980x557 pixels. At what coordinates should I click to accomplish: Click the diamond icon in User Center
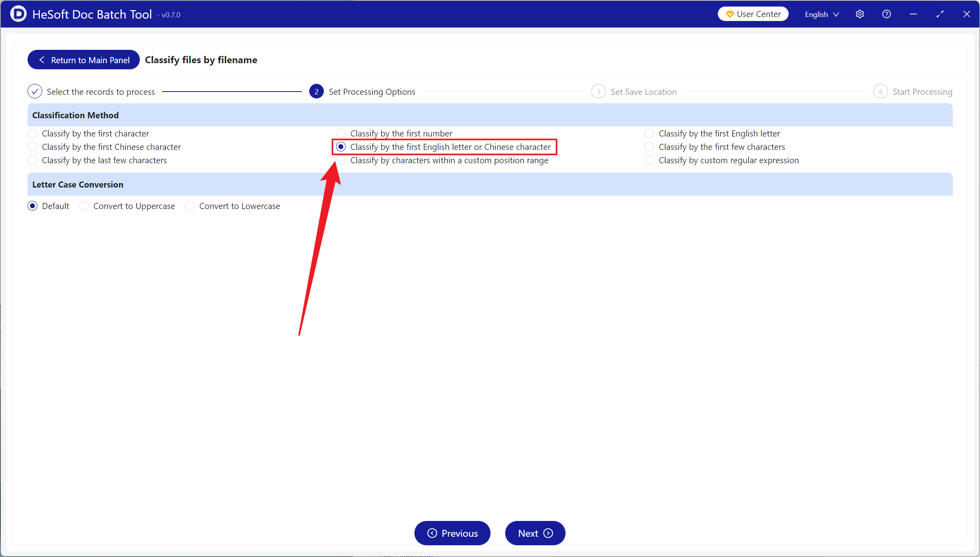tap(730, 14)
